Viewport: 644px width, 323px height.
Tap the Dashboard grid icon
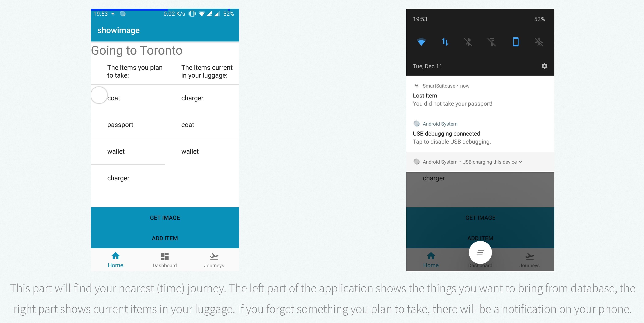tap(164, 256)
